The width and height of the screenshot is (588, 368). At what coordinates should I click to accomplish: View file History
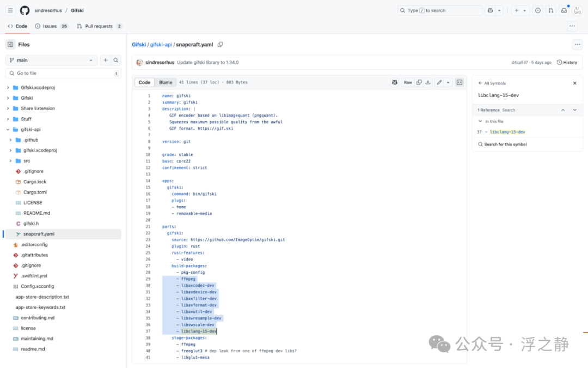pyautogui.click(x=567, y=62)
